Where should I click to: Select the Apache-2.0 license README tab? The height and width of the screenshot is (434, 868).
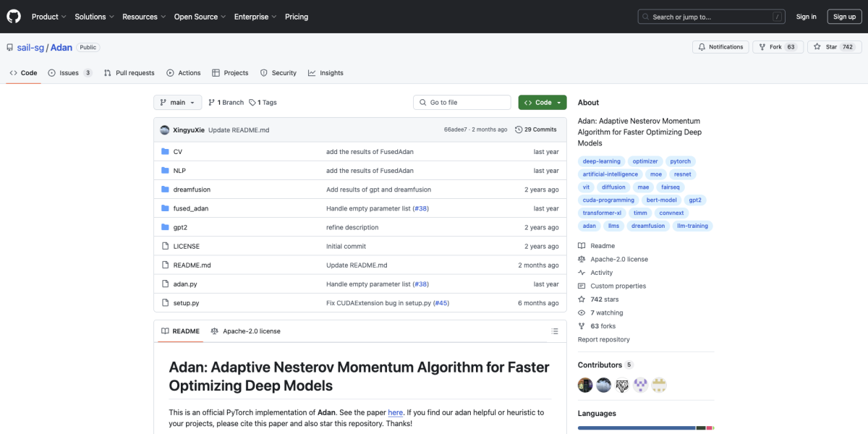(x=245, y=331)
